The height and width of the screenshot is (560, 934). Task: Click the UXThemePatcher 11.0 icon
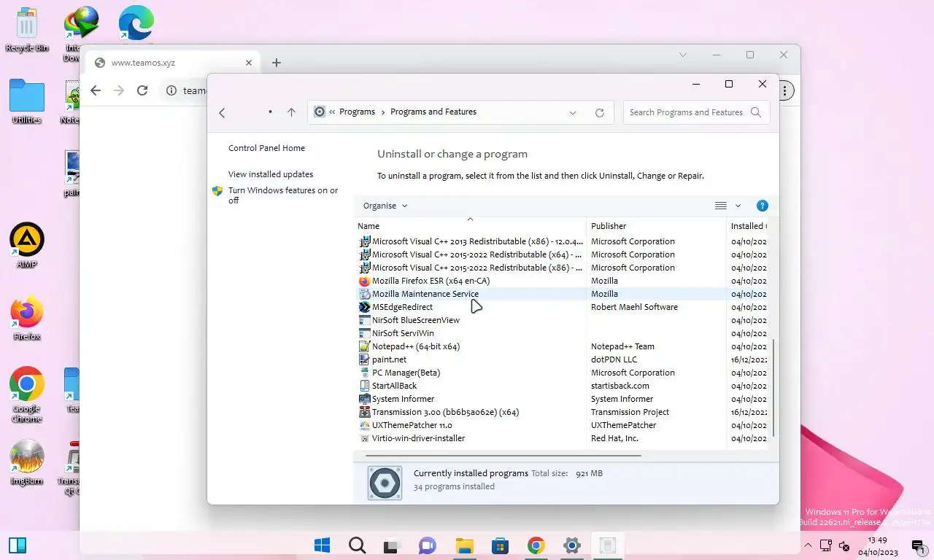365,425
